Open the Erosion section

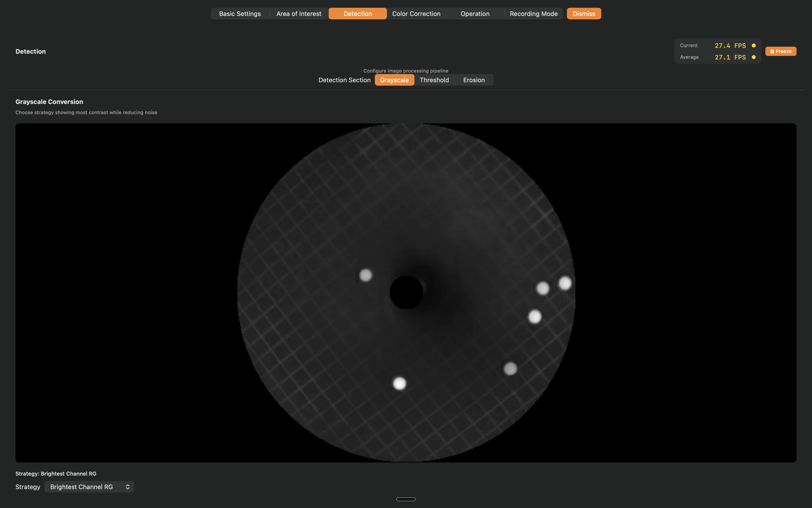tap(474, 80)
